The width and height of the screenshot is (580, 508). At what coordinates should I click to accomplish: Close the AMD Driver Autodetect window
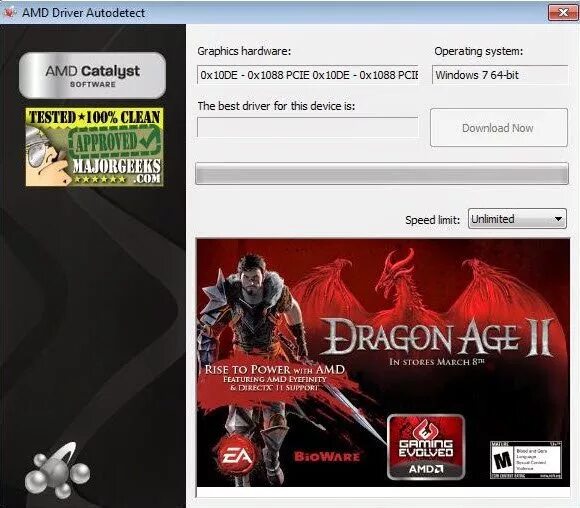coord(562,13)
